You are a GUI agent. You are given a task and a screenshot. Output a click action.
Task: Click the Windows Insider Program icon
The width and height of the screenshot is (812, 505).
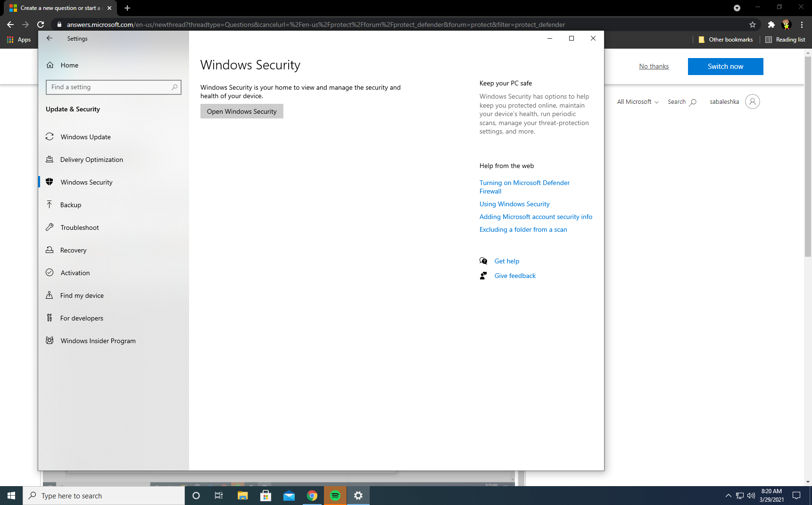(x=50, y=340)
